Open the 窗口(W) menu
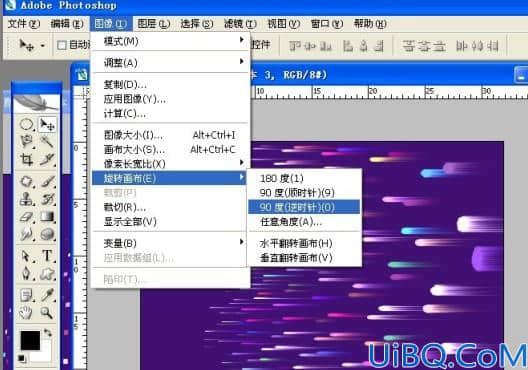528x370 pixels. coord(327,24)
